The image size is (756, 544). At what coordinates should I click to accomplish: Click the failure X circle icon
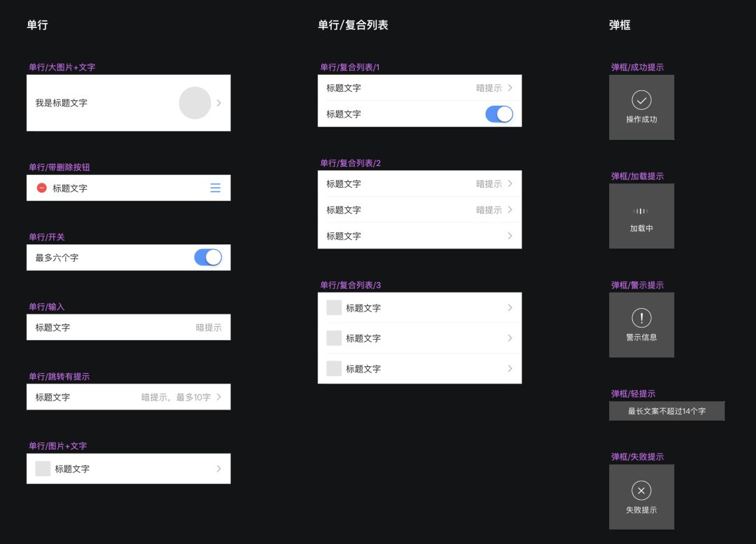[x=641, y=491]
